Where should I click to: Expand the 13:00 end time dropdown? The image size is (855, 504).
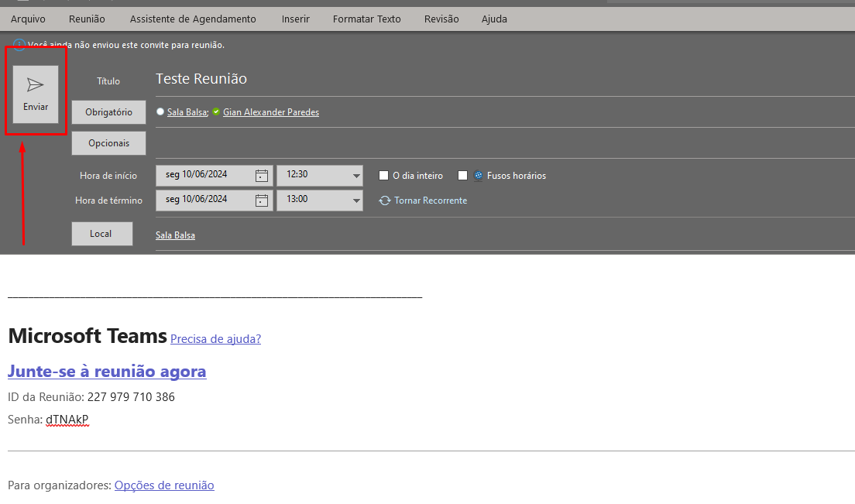[356, 201]
